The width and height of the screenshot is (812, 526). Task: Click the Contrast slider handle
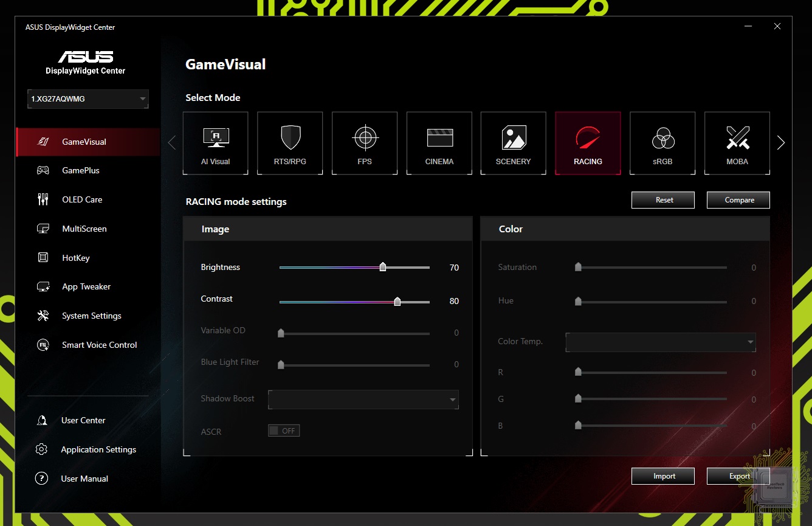click(x=397, y=302)
